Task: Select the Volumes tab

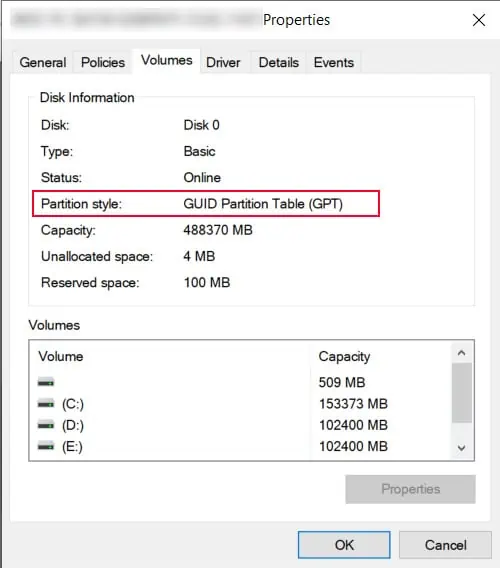Action: click(x=167, y=60)
